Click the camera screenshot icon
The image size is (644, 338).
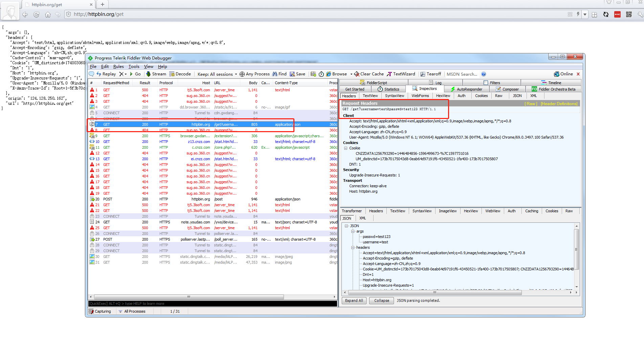[x=313, y=74]
